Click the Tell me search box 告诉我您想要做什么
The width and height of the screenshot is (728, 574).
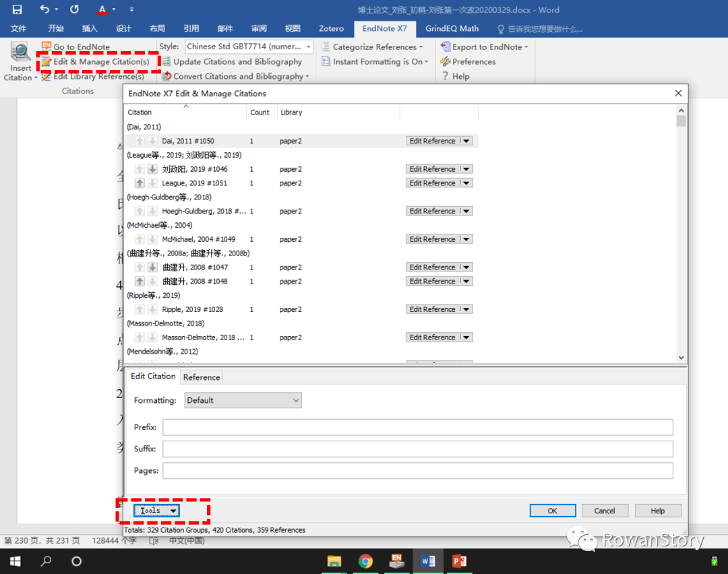[x=540, y=29]
